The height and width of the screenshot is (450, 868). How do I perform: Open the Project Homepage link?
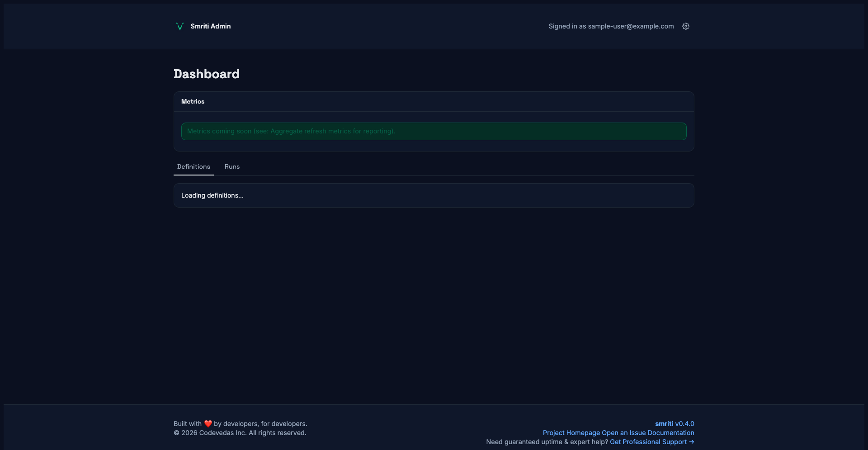point(571,433)
